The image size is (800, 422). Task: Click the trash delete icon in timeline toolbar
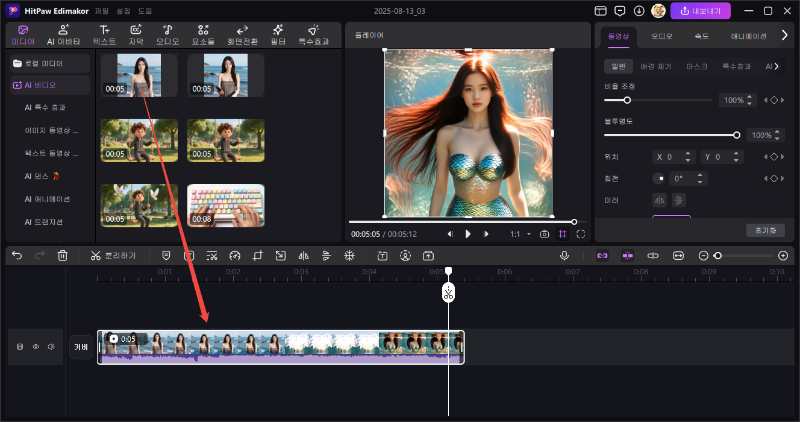(63, 256)
